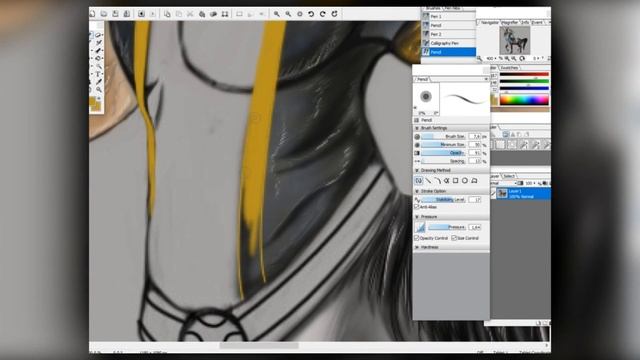Save the document with the toolbar save icon
640x360 pixels.
(x=116, y=13)
